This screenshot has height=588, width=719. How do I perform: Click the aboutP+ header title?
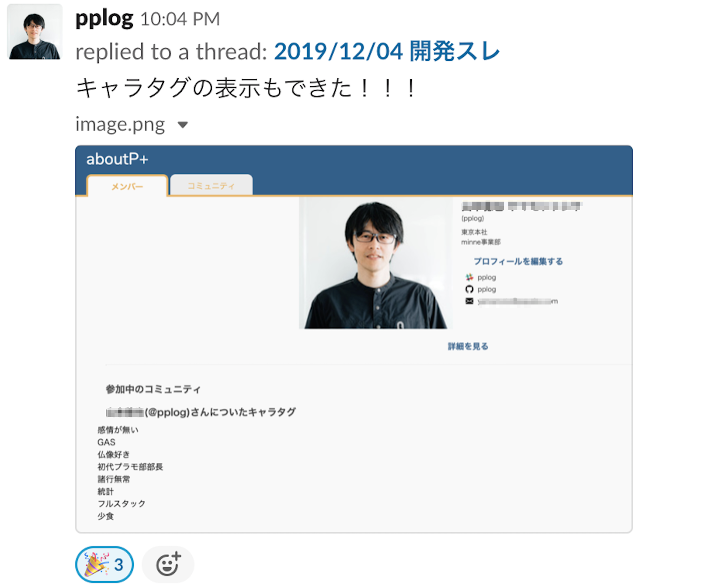pos(117,159)
